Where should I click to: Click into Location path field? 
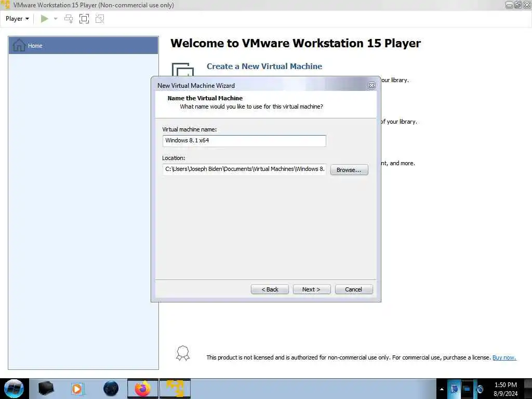pyautogui.click(x=244, y=169)
